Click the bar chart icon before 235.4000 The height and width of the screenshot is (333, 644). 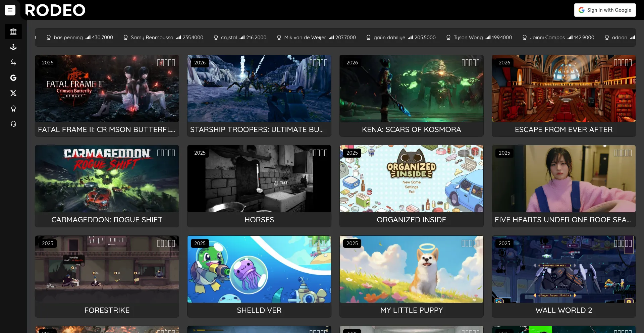178,38
